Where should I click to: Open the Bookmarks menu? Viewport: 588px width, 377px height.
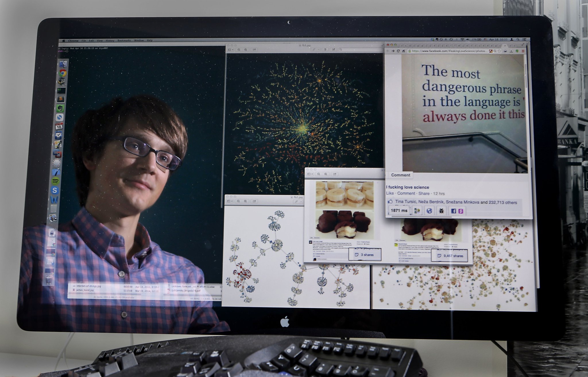click(x=124, y=41)
